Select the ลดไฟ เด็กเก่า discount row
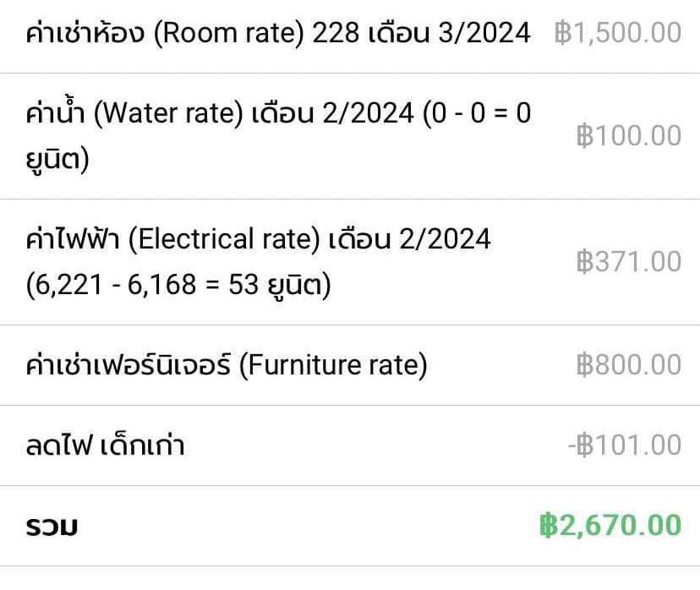The image size is (700, 590). [x=350, y=445]
